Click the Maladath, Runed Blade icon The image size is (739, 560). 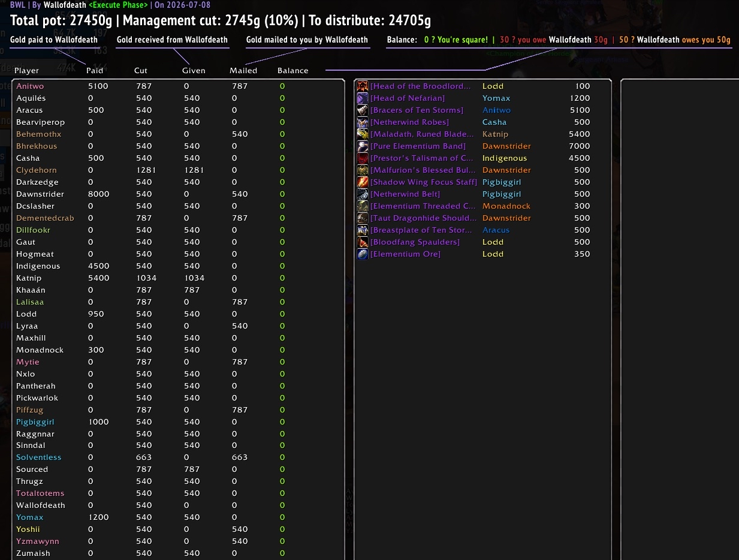(363, 134)
